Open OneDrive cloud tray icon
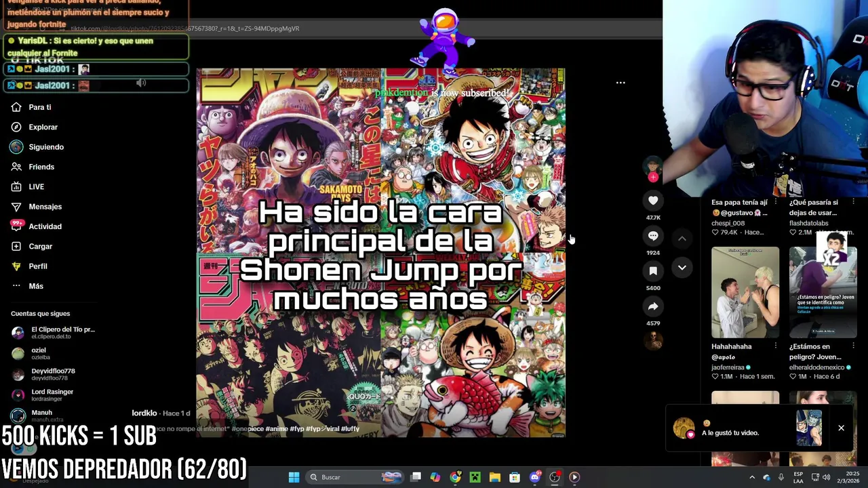Screen dimensions: 868x488 tap(766, 477)
